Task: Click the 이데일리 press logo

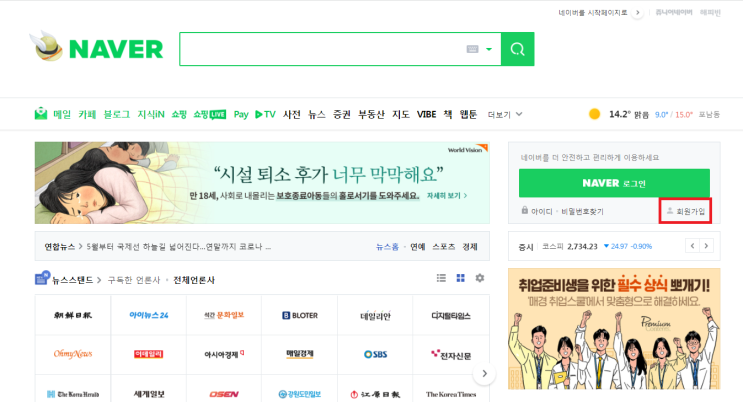Action: (149, 354)
